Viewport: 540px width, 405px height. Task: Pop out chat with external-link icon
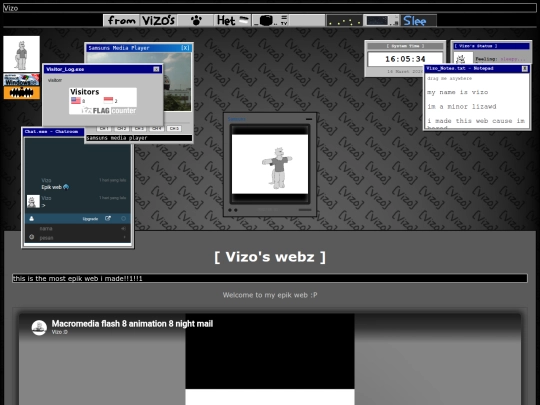pyautogui.click(x=108, y=218)
